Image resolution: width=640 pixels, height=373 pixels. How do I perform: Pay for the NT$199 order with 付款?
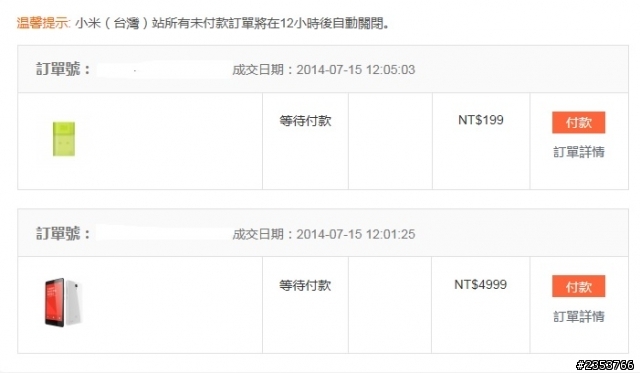578,122
